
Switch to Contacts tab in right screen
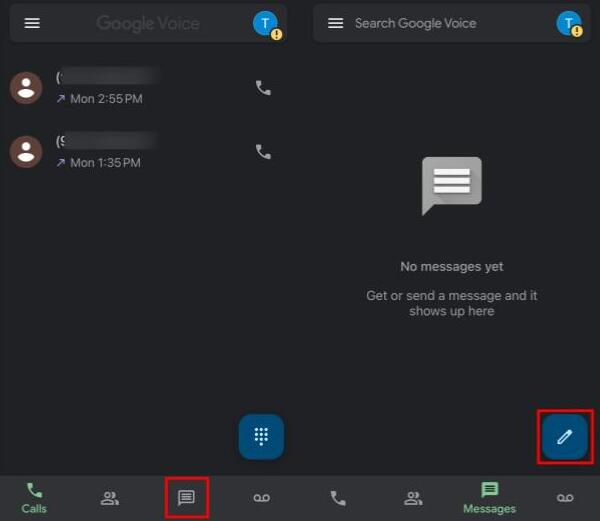(x=413, y=498)
